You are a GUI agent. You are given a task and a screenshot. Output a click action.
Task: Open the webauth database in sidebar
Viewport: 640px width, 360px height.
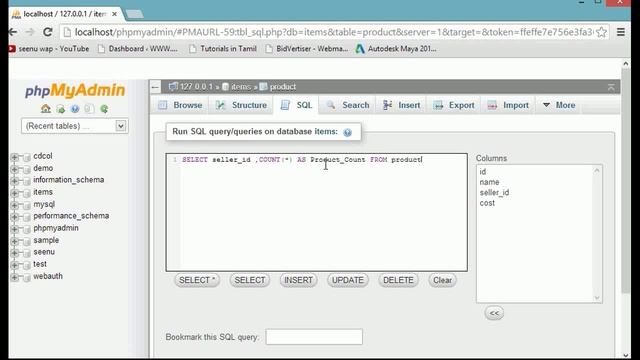coord(48,276)
